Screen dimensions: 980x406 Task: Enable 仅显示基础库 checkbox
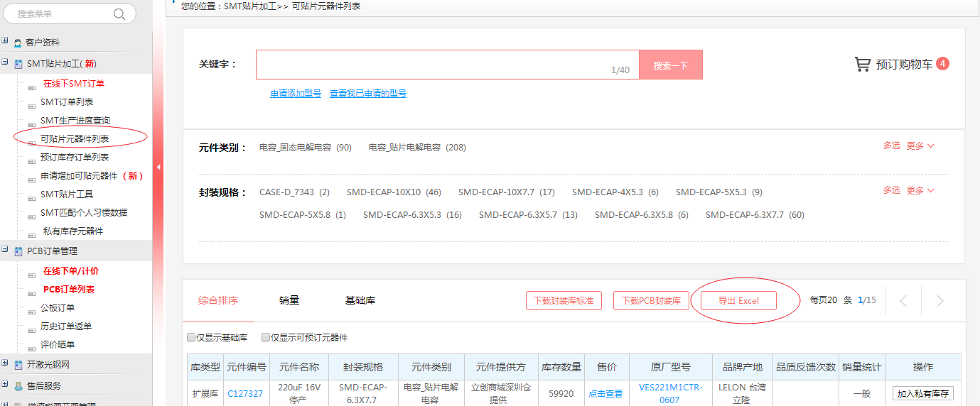tap(191, 338)
